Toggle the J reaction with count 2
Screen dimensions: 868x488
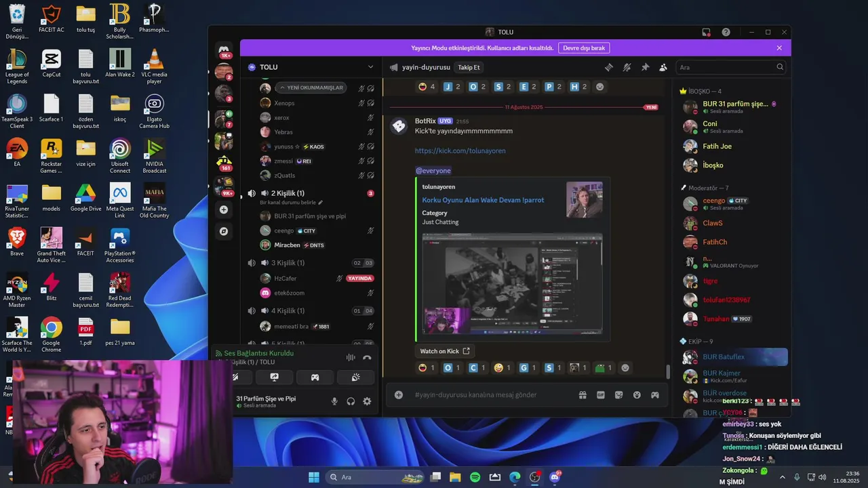451,87
